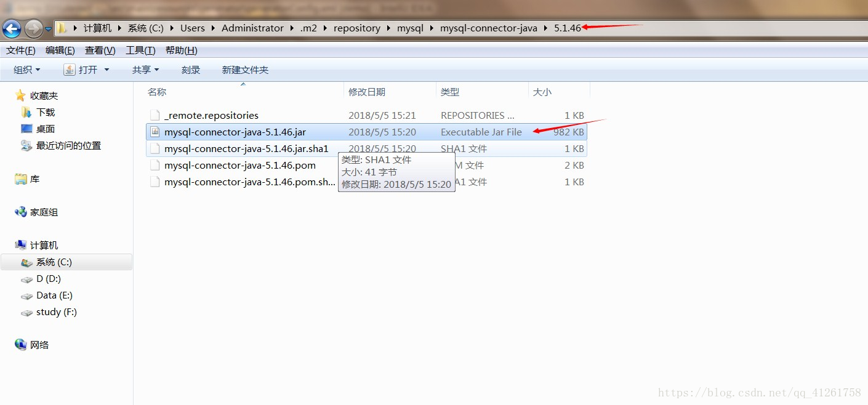Viewport: 868px width, 405px height.
Task: Select the mysql breadcrumb segment
Action: [x=410, y=28]
